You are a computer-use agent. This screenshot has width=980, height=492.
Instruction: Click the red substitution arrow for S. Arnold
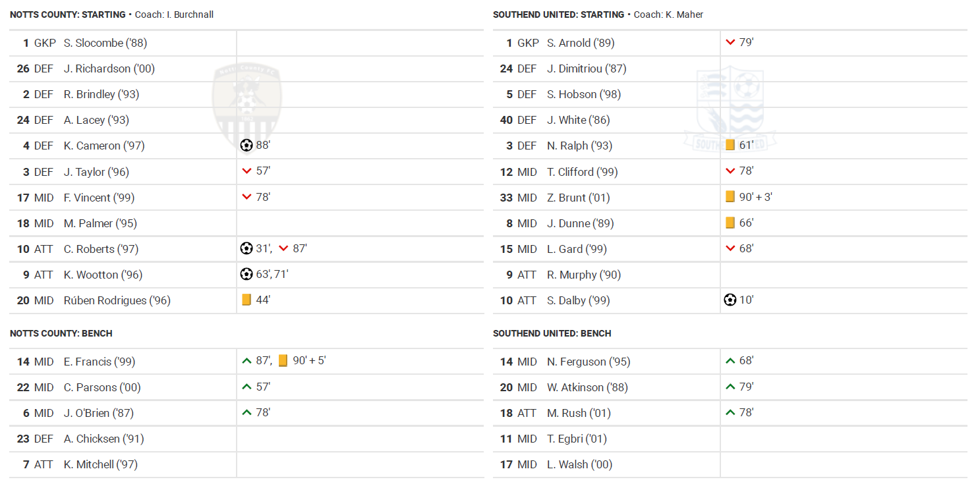[x=730, y=43]
